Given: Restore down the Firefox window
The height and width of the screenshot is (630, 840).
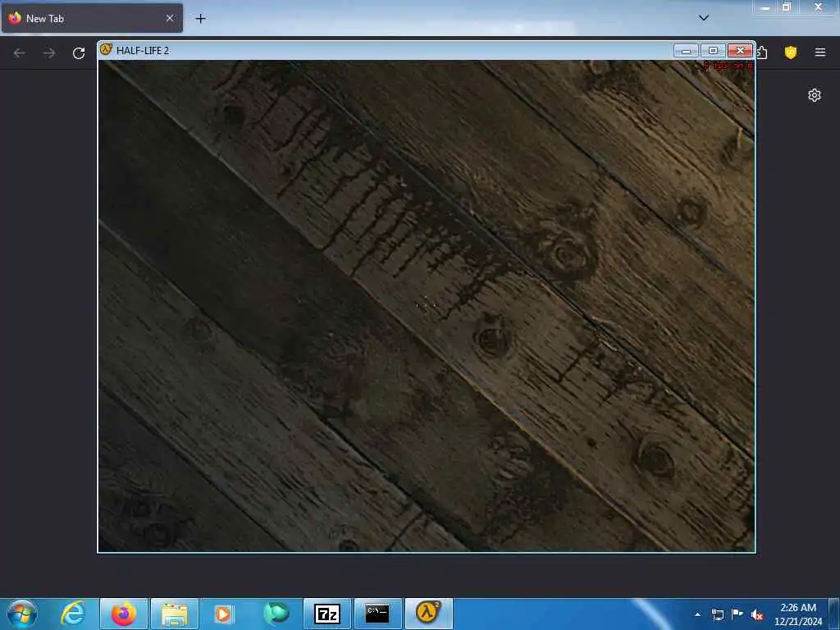Looking at the screenshot, I should tap(787, 7).
